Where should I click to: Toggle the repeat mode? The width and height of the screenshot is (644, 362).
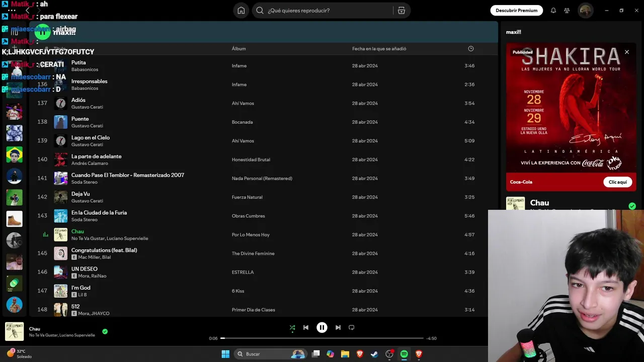pos(352,327)
